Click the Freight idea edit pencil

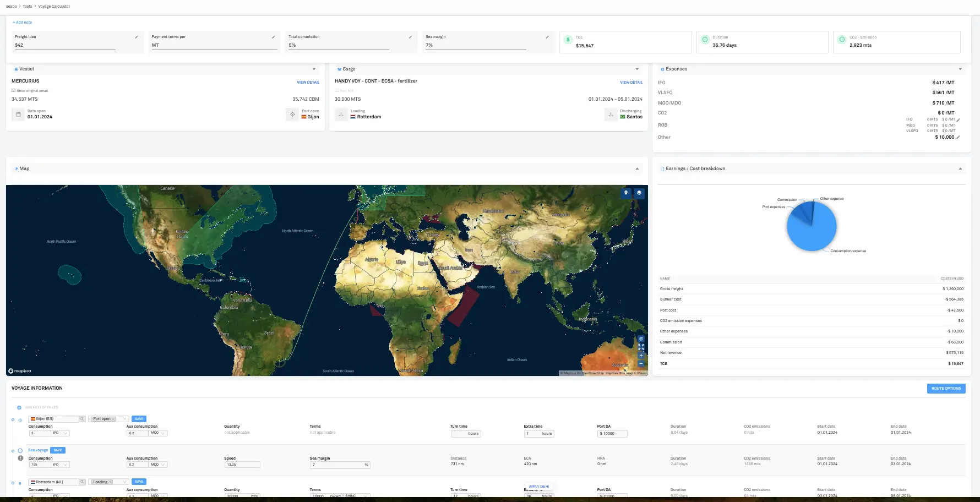[137, 37]
